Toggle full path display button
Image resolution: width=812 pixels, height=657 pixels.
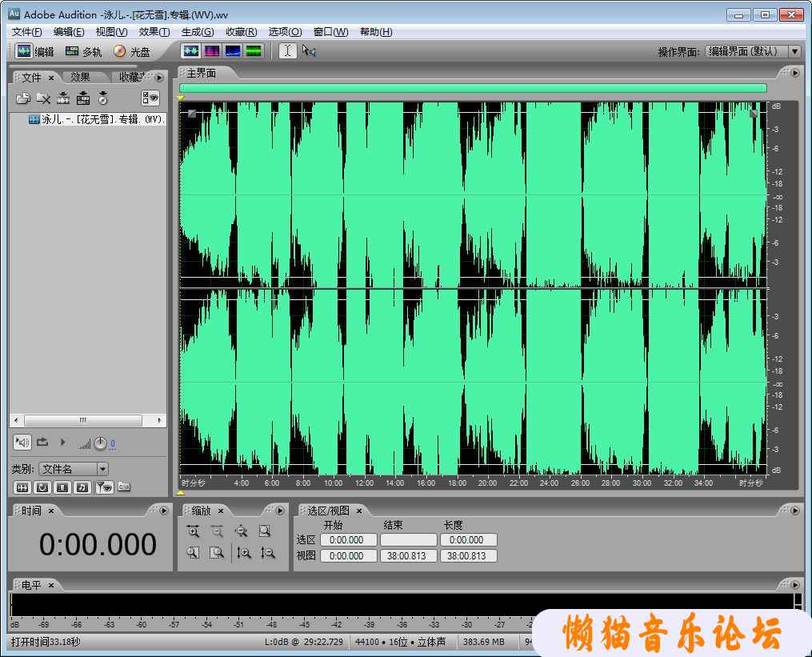click(124, 487)
